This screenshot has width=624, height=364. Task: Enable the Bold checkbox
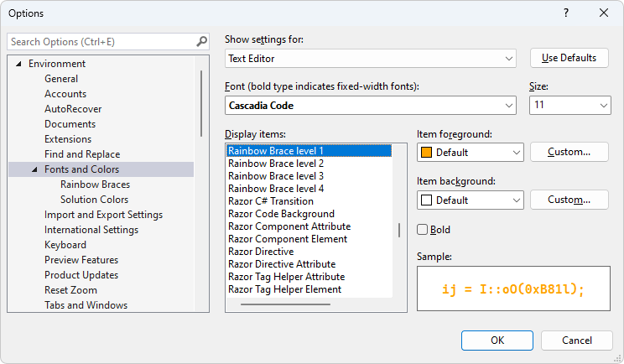[x=423, y=230]
